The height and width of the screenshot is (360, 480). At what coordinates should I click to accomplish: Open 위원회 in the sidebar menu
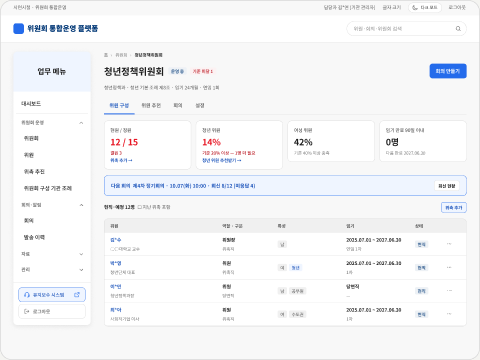[x=52, y=138]
